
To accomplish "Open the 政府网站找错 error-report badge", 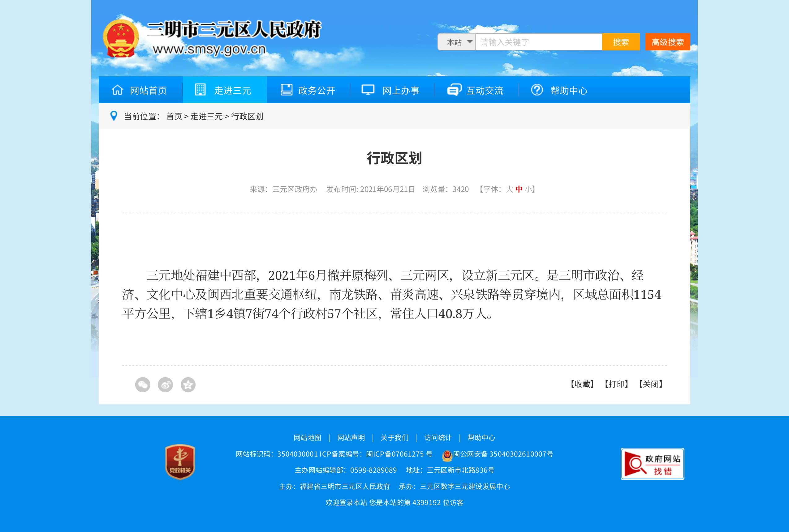I will tap(652, 464).
